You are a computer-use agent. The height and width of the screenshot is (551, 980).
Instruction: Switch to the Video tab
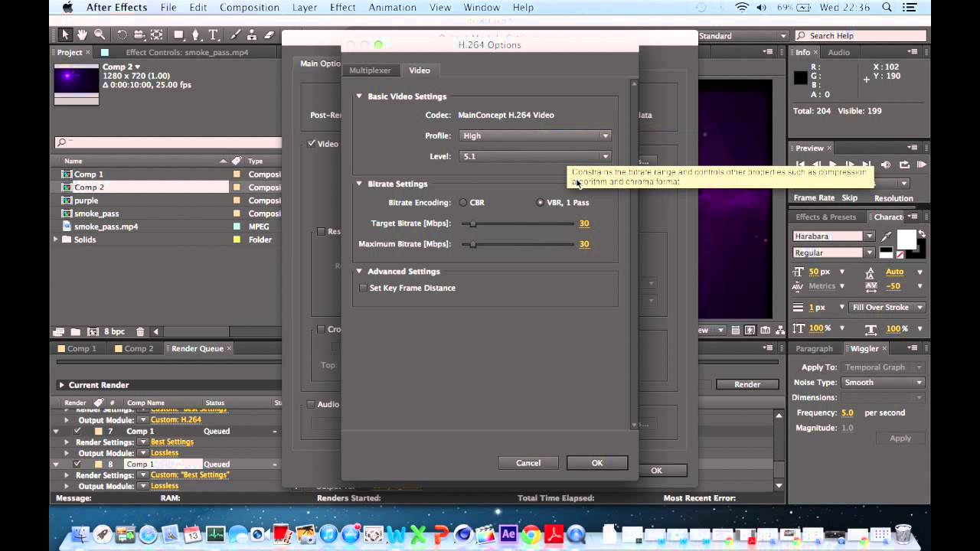click(420, 70)
